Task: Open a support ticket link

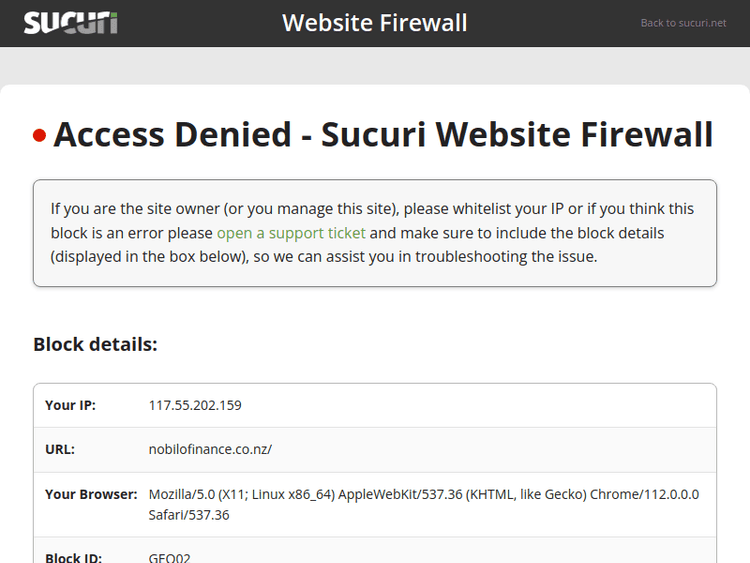Action: click(x=291, y=233)
